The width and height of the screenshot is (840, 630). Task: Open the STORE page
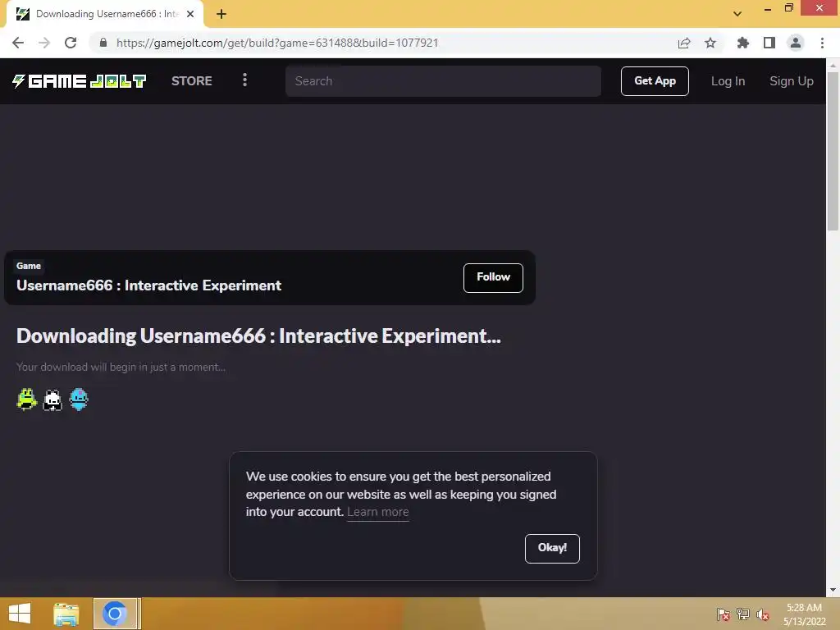191,81
